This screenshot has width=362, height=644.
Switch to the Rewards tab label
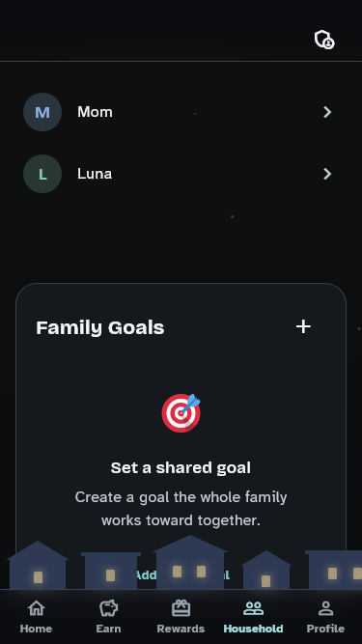(x=181, y=629)
